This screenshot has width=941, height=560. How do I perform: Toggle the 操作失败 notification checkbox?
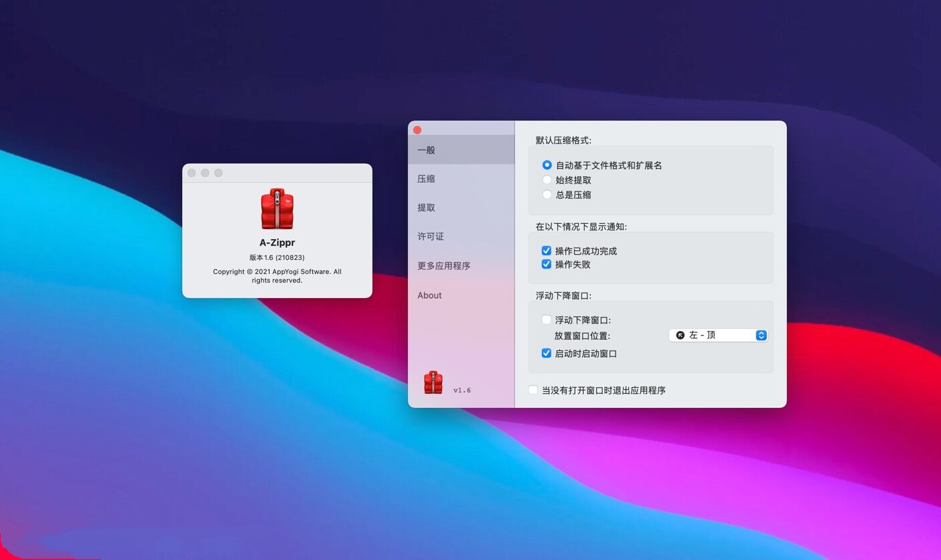pyautogui.click(x=547, y=264)
